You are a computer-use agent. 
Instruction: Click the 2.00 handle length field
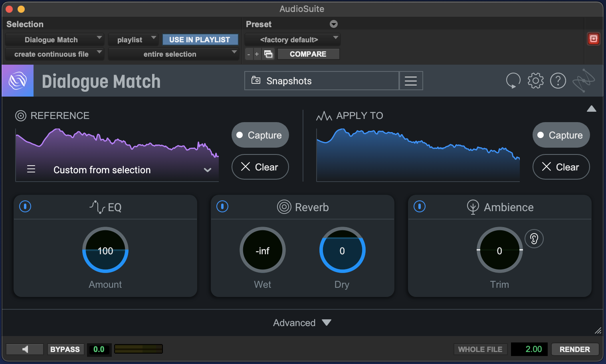530,349
